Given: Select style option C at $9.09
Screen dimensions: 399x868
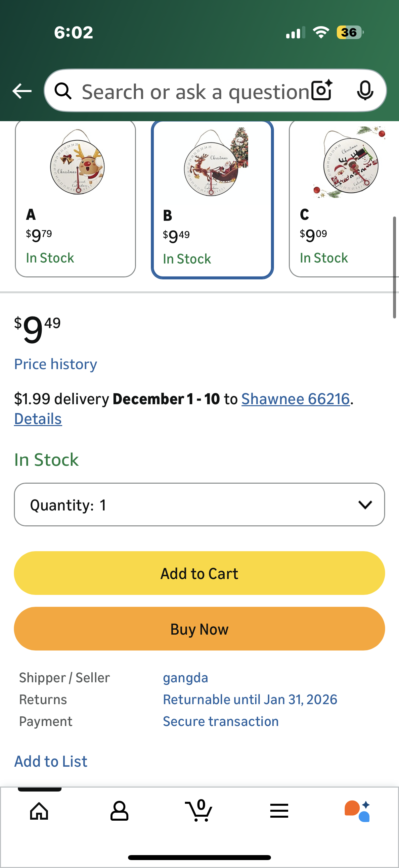Looking at the screenshot, I should pos(343,199).
